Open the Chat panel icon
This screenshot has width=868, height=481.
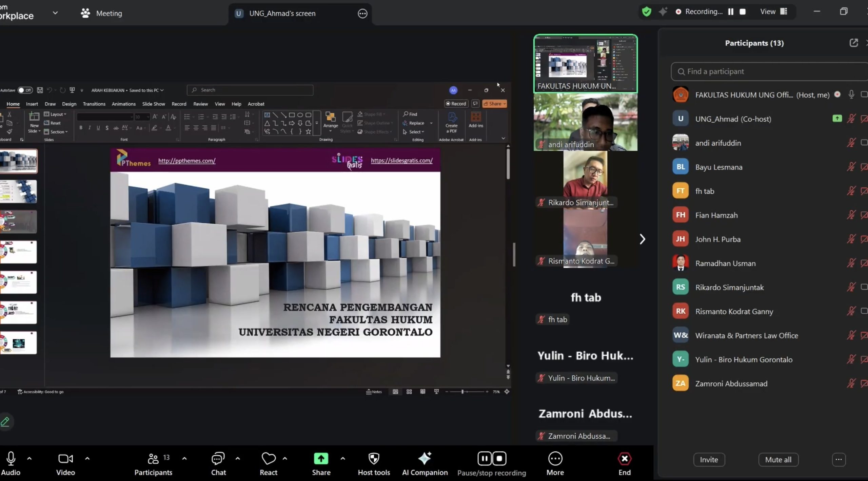[x=218, y=459]
